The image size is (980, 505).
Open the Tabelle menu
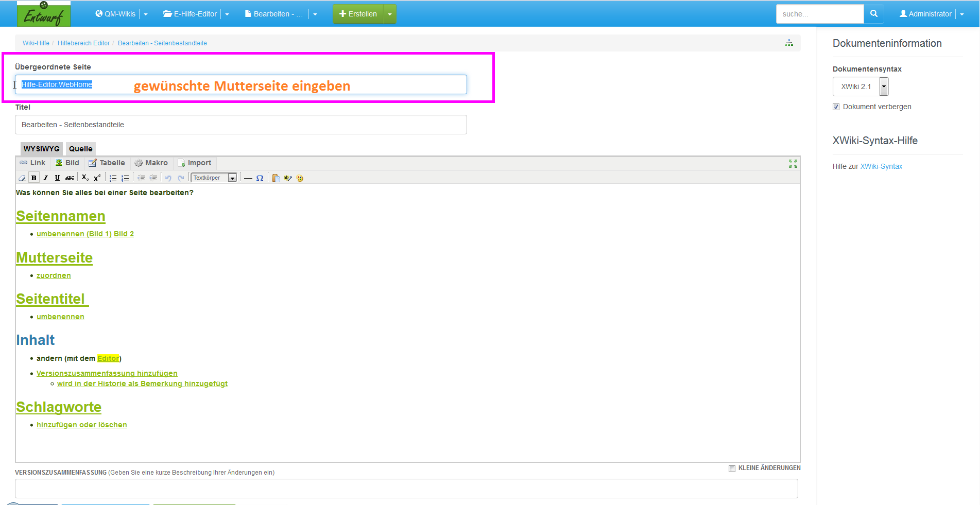point(107,163)
